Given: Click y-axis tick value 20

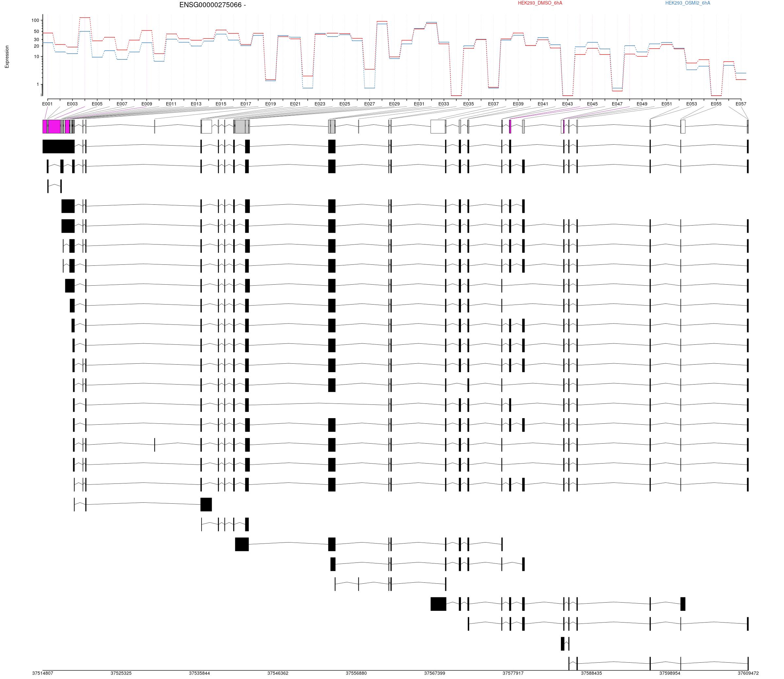Looking at the screenshot, I should (37, 46).
